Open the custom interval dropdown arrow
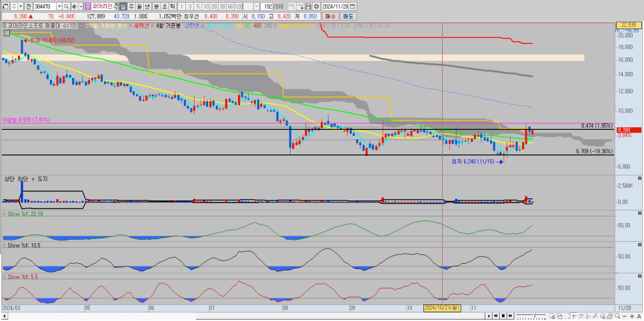644x321 pixels. pos(257,7)
